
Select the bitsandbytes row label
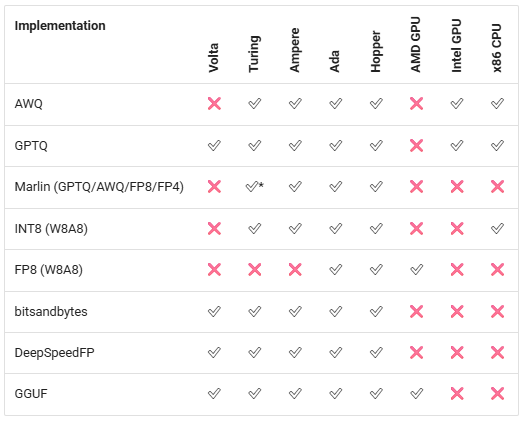click(51, 311)
